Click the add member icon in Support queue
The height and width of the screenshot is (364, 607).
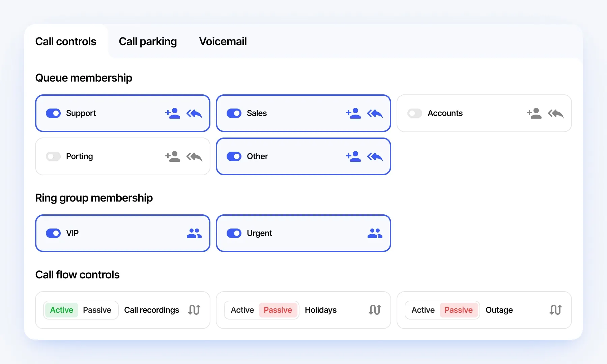click(x=173, y=113)
